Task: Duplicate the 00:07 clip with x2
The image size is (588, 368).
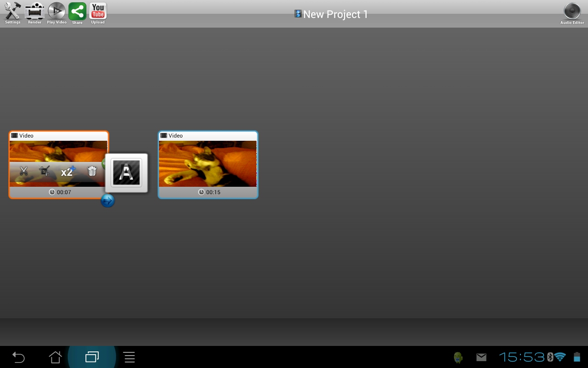Action: (68, 171)
